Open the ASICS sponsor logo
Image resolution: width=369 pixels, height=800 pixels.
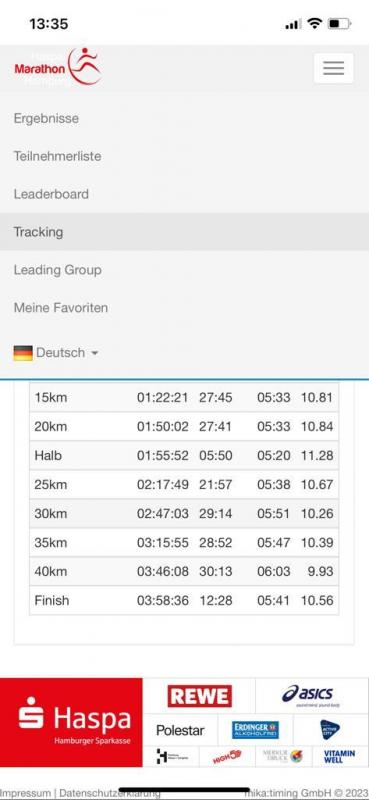coord(311,696)
